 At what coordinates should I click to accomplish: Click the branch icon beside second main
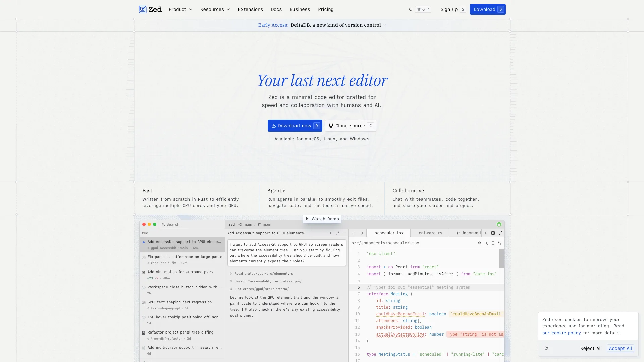(x=259, y=224)
